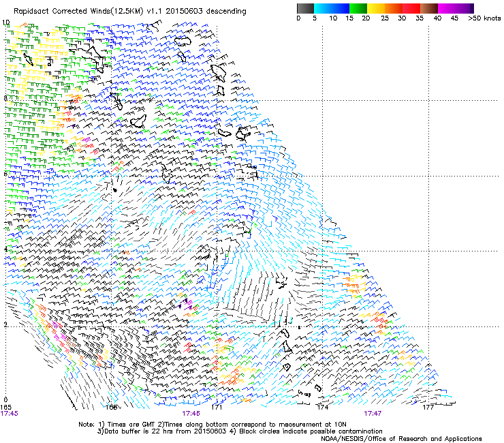
Task: Click the yellow 20-25 knots legend color
Action: [376, 8]
